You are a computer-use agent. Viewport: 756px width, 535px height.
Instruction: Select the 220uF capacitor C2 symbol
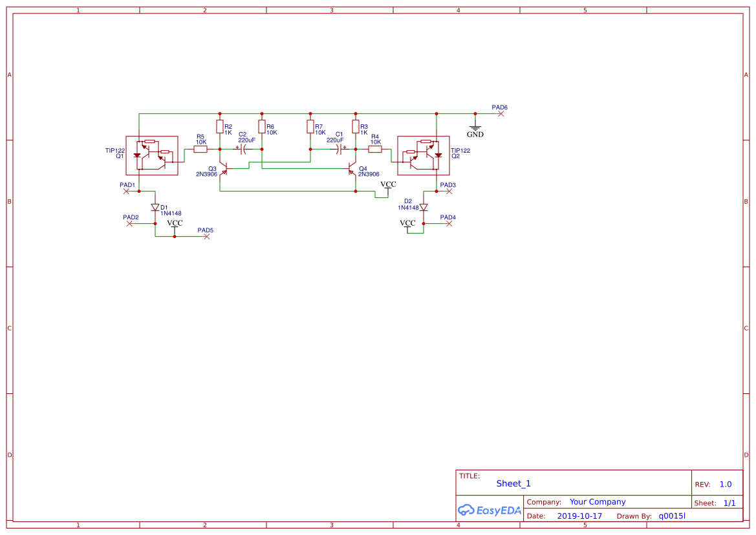tap(244, 148)
